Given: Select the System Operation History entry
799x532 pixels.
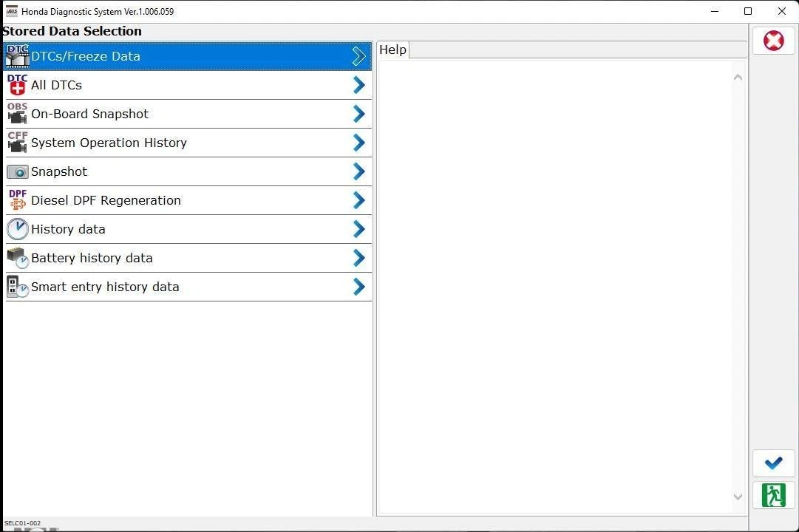Looking at the screenshot, I should tap(188, 143).
